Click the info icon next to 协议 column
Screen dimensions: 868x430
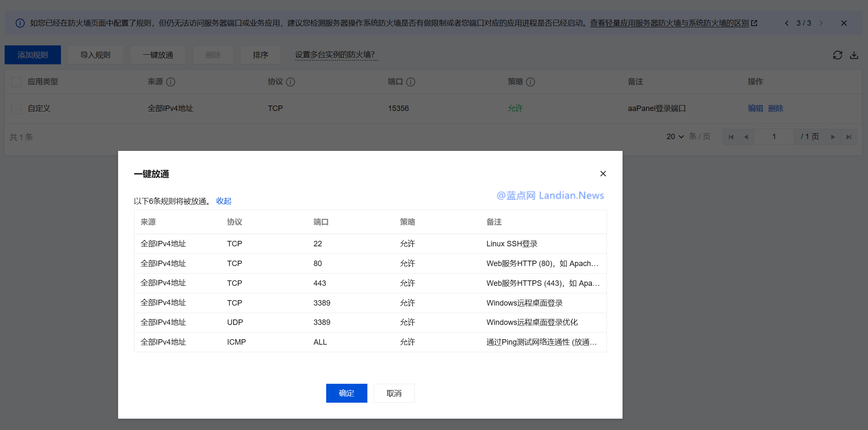(x=290, y=82)
